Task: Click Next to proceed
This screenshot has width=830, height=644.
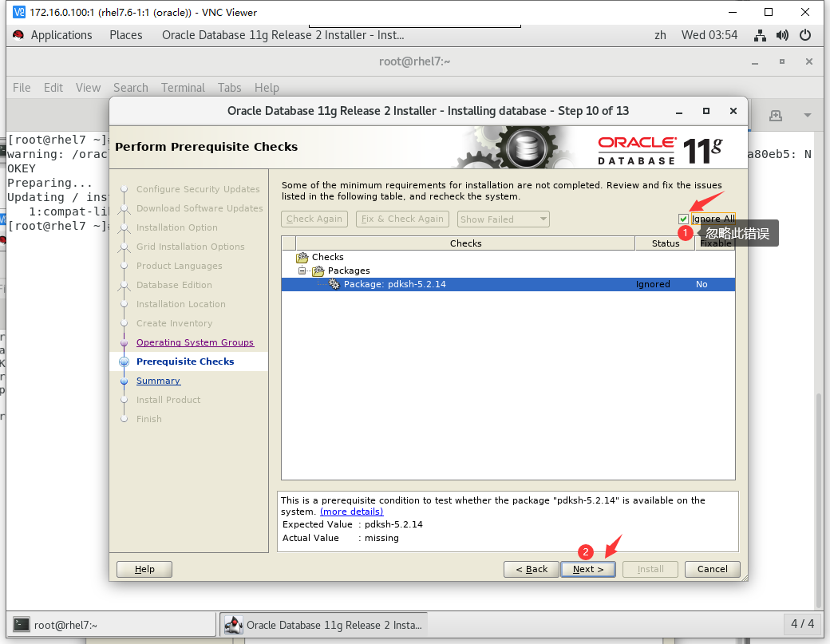Action: [588, 569]
